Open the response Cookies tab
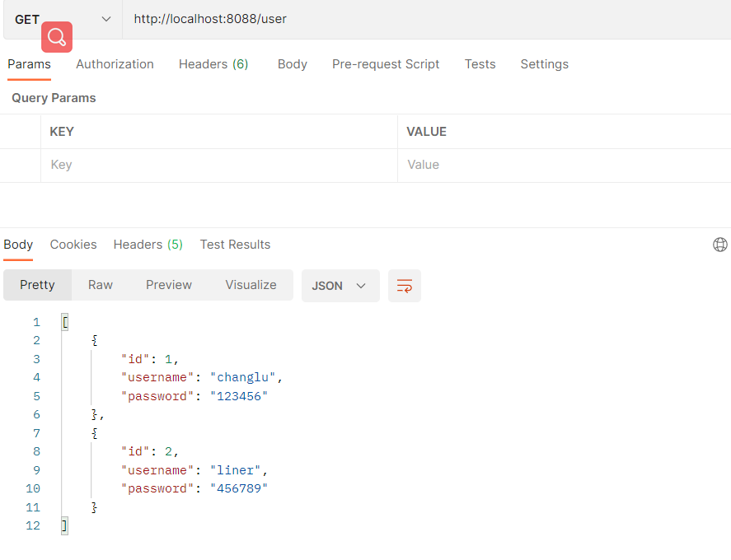The height and width of the screenshot is (560, 731). [x=73, y=245]
